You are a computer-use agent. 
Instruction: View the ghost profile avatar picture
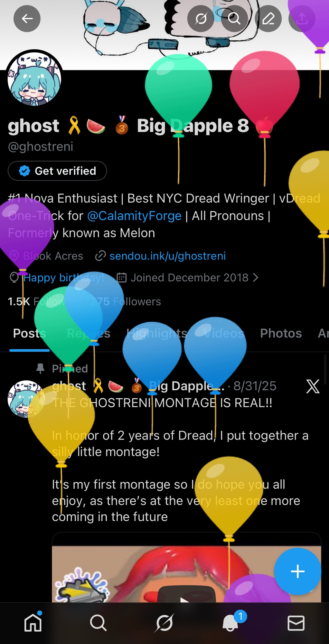tap(34, 78)
